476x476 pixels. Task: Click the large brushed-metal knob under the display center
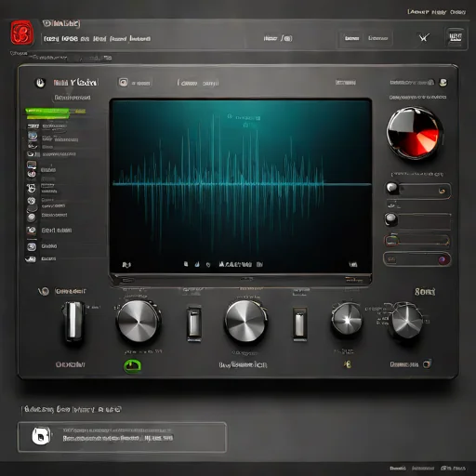tap(245, 322)
